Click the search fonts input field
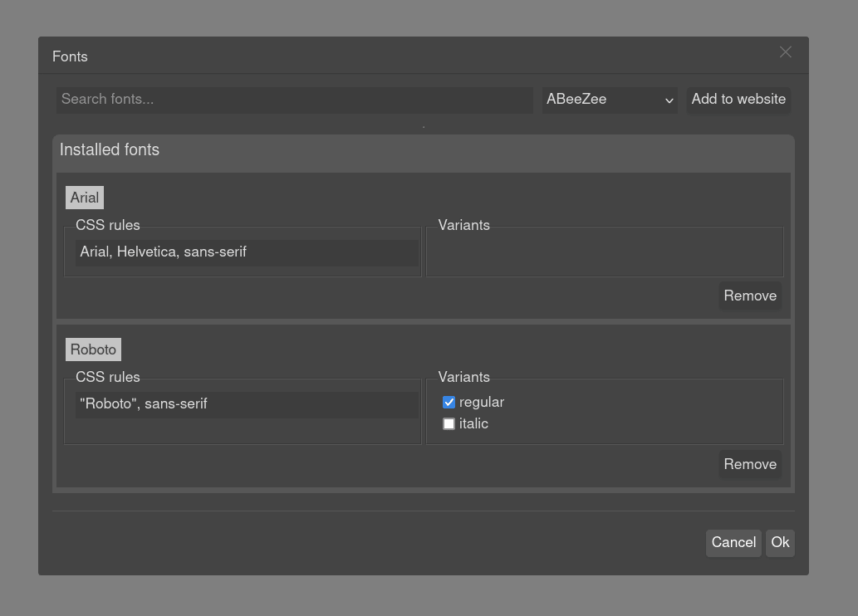 click(x=294, y=100)
